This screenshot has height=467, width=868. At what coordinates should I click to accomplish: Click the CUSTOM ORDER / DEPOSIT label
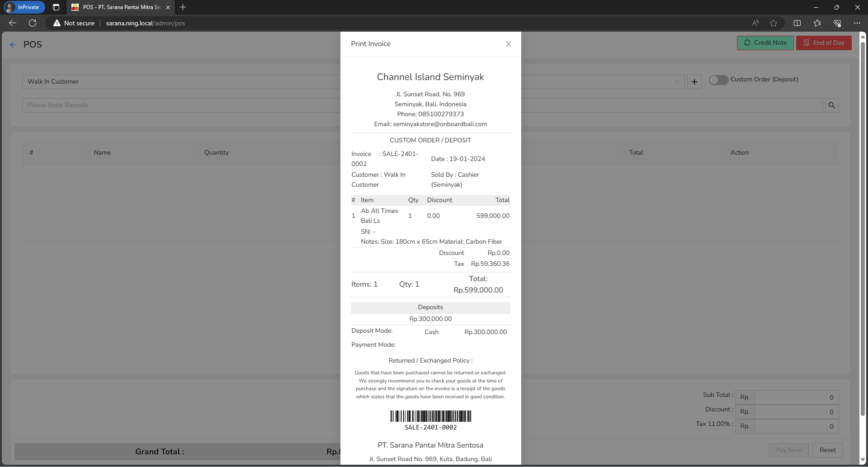(x=430, y=141)
